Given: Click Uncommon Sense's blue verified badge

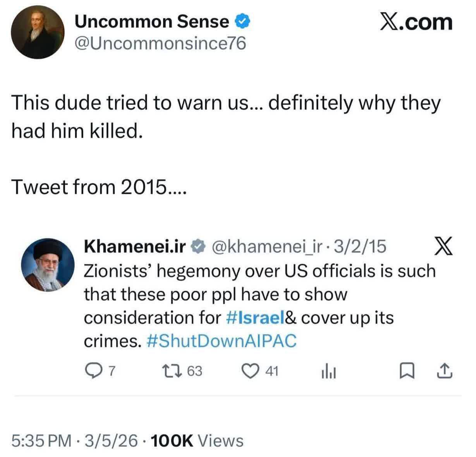Looking at the screenshot, I should click(x=243, y=21).
